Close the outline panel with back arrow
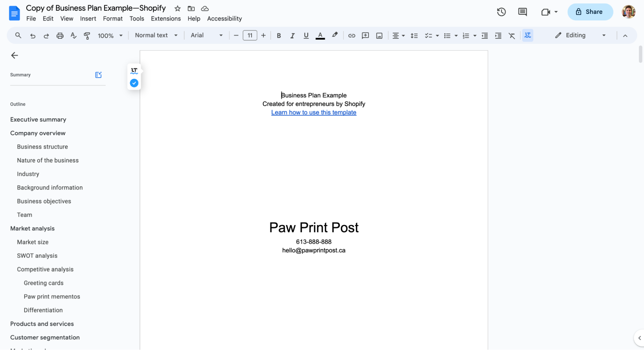The height and width of the screenshot is (350, 644). (x=14, y=55)
